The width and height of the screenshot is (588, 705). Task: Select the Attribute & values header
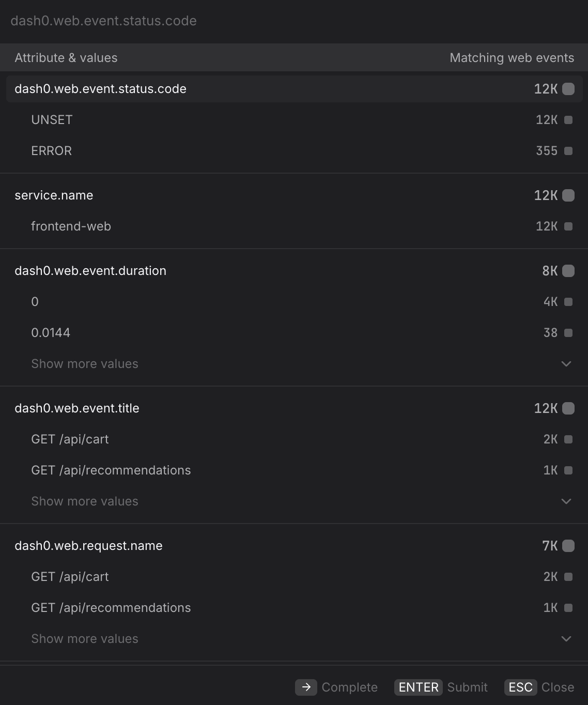pyautogui.click(x=66, y=57)
